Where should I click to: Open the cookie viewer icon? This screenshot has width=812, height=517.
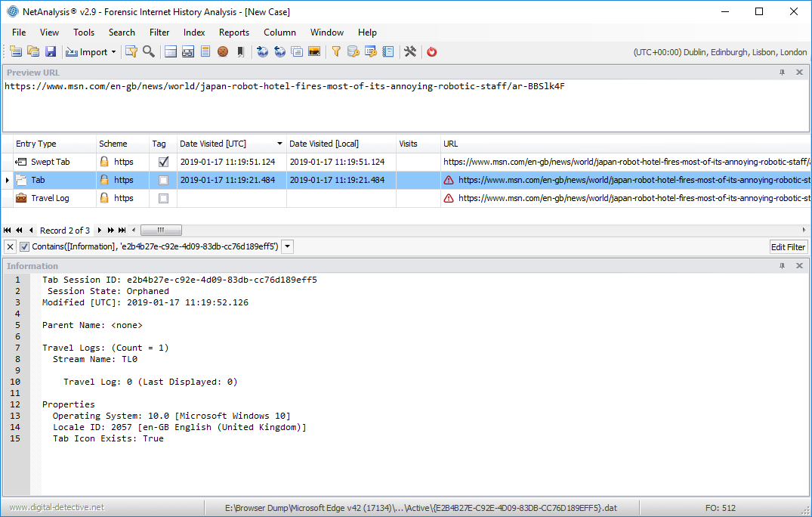point(223,51)
